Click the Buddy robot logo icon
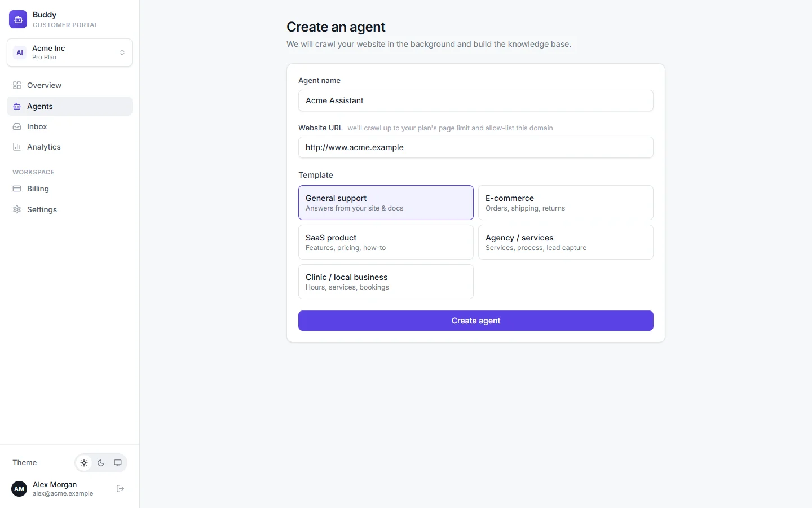 pyautogui.click(x=18, y=19)
